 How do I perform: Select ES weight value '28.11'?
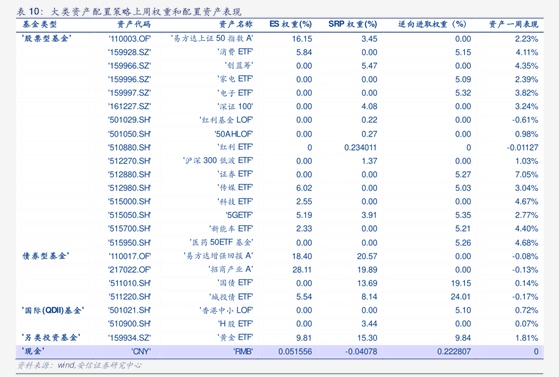point(302,270)
